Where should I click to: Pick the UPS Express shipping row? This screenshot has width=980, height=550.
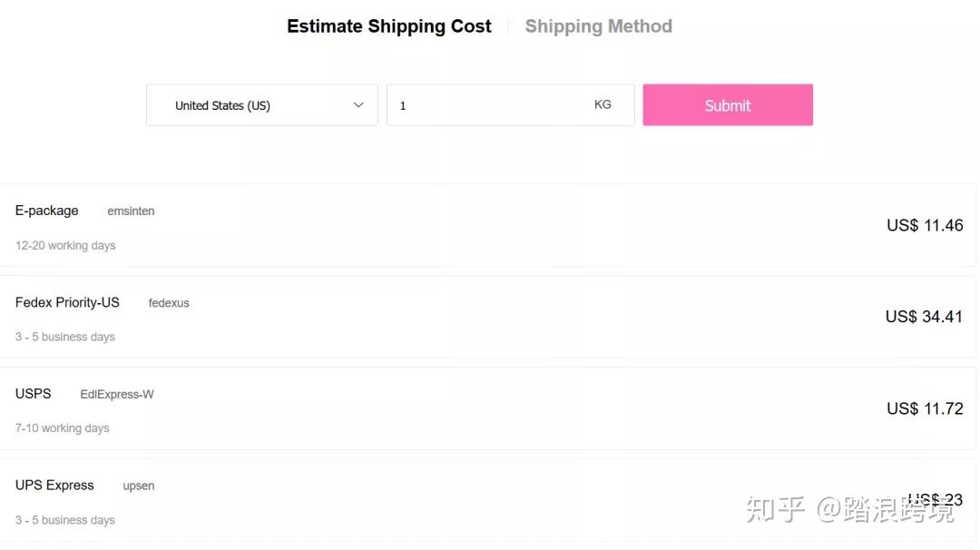click(54, 486)
